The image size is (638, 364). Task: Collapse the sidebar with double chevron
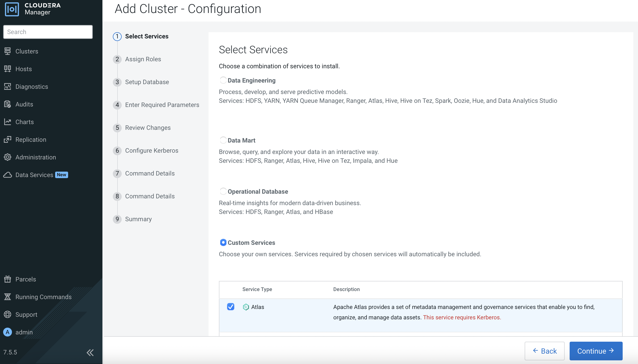click(x=90, y=352)
